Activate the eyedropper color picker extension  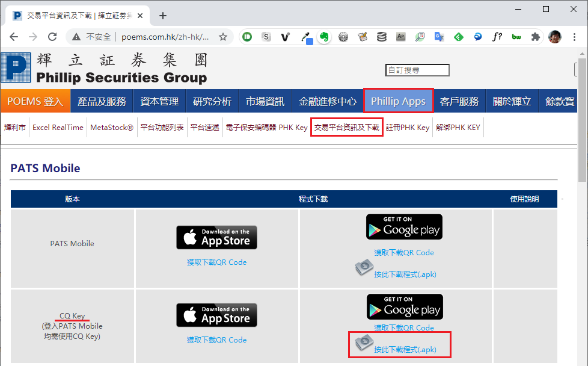(x=307, y=37)
